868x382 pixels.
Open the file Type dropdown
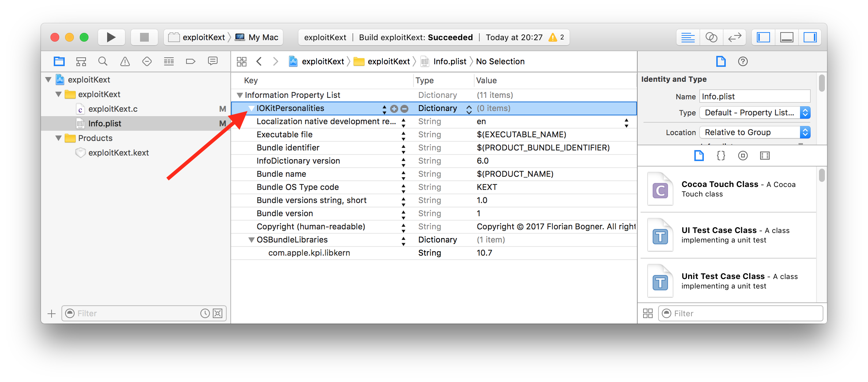[755, 113]
